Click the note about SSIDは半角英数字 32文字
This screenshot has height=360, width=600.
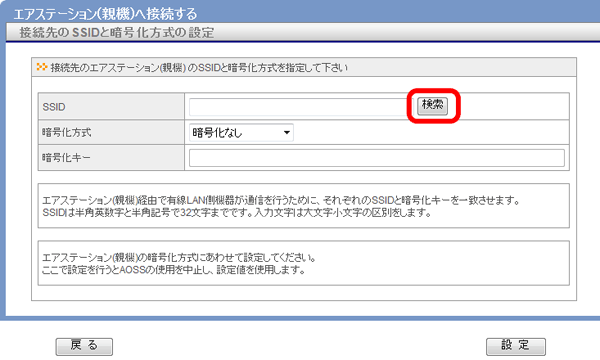(x=237, y=213)
